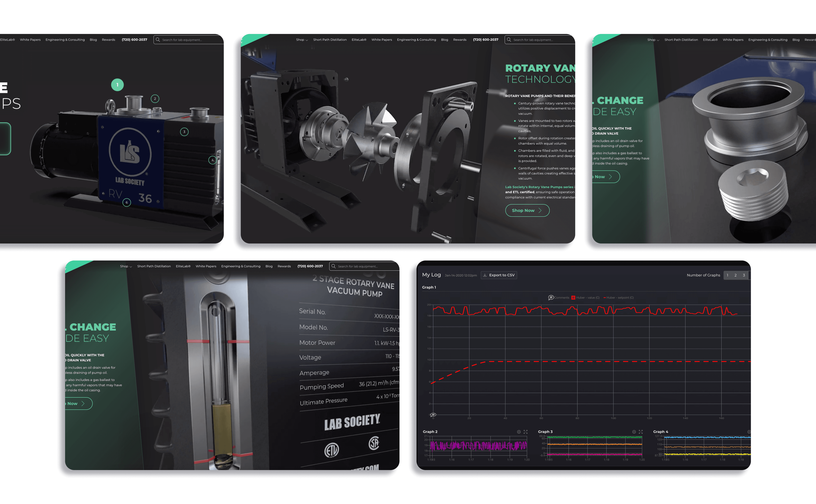Call (720) 600-2037 in the oil sight glass page
The width and height of the screenshot is (816, 504).
(x=310, y=266)
